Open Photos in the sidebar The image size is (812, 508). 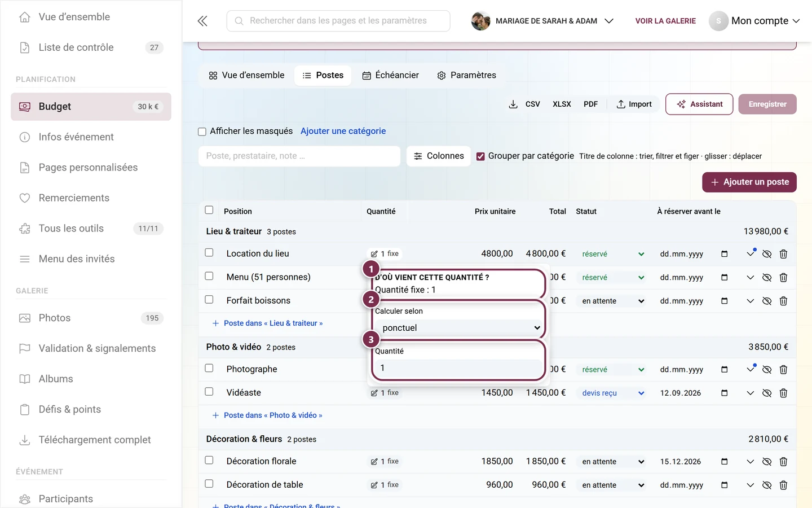pos(91,318)
